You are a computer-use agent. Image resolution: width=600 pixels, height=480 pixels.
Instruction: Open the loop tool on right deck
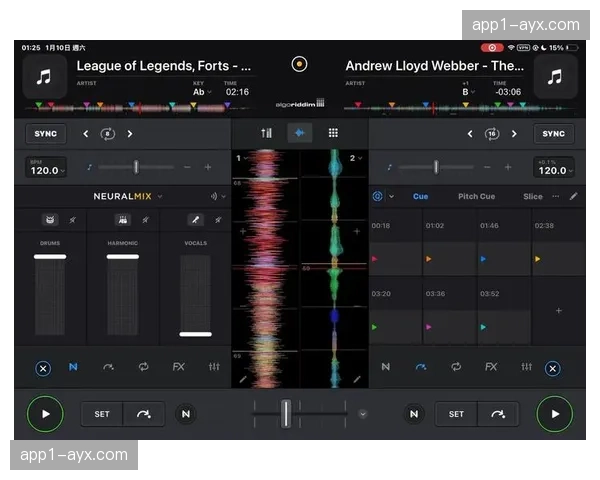pos(456,367)
